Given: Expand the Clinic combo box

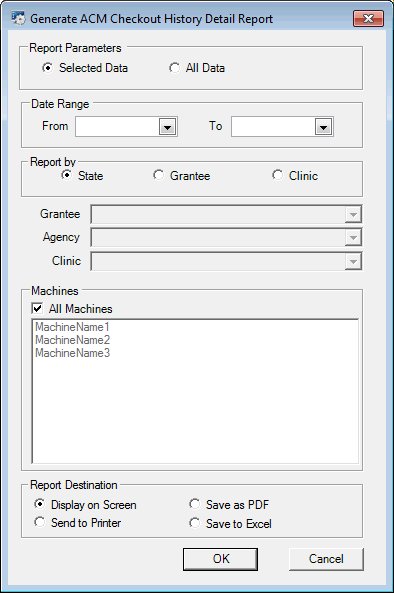Looking at the screenshot, I should [353, 261].
